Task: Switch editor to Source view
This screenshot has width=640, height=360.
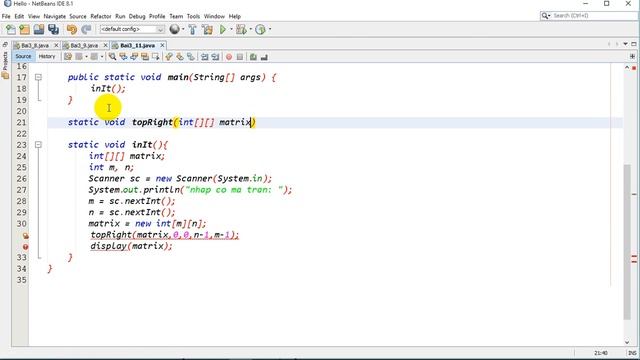Action: click(x=23, y=56)
